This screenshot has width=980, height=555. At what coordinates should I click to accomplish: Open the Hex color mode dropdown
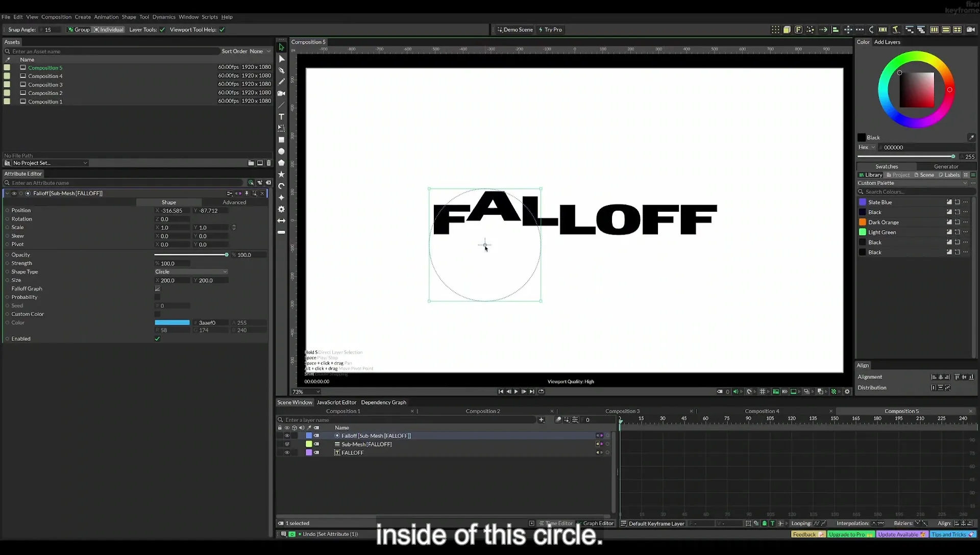(x=866, y=147)
